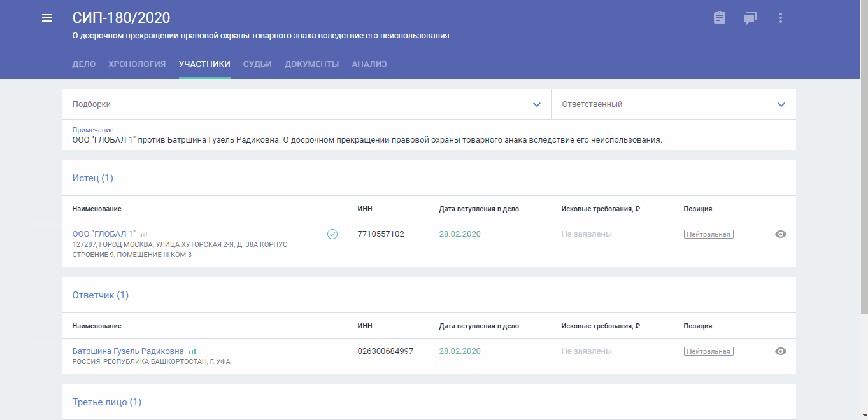Click the INN value 7710557102

tap(381, 234)
